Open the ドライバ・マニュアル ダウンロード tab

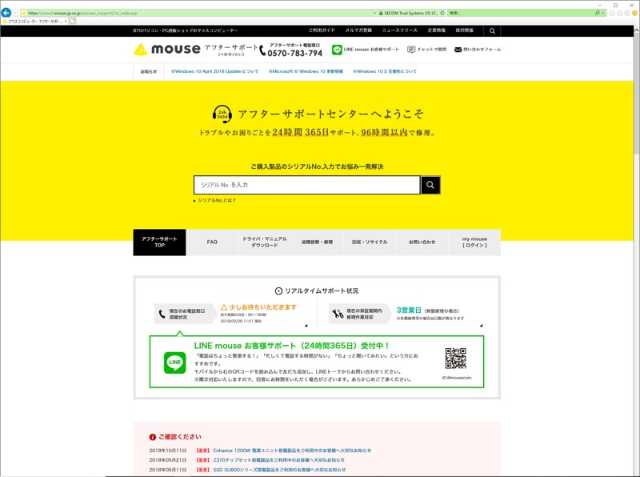click(x=264, y=242)
